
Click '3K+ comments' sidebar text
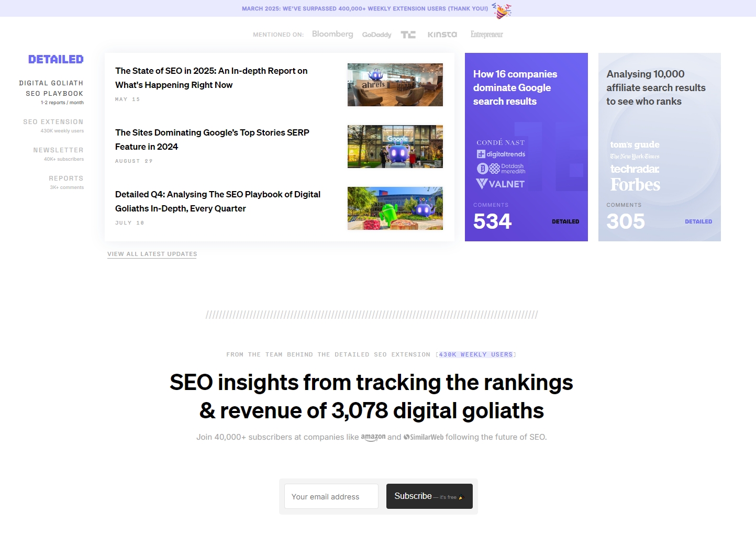(x=67, y=187)
